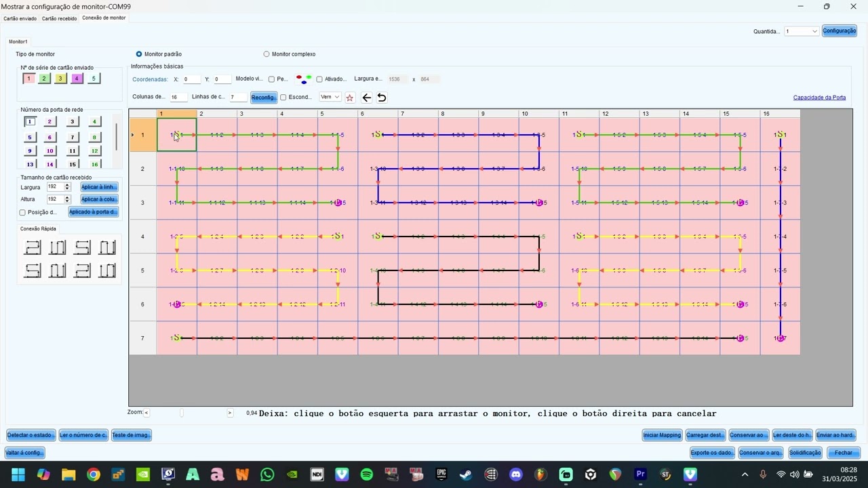Toggle the Pe... checkbox
Image resolution: width=868 pixels, height=488 pixels.
272,79
